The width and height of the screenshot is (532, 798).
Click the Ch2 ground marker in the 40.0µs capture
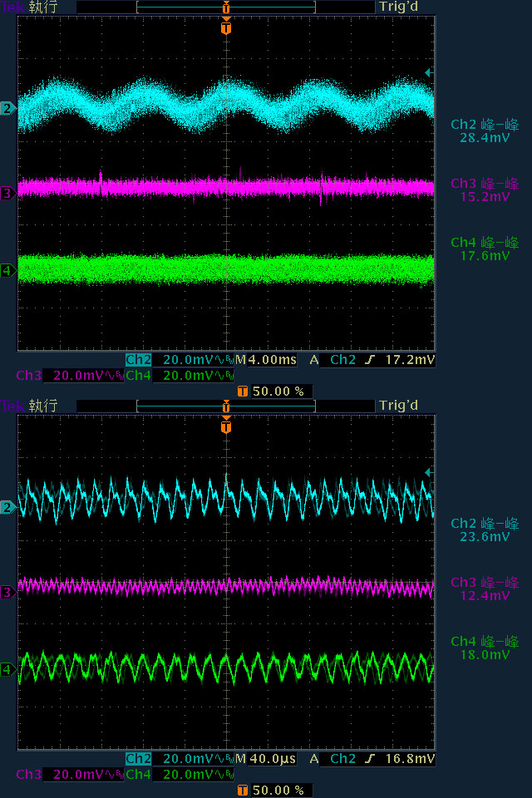pos(7,507)
